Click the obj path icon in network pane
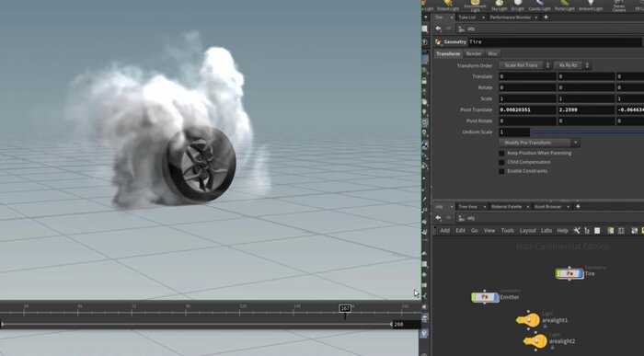This screenshot has height=356, width=644. tap(462, 218)
